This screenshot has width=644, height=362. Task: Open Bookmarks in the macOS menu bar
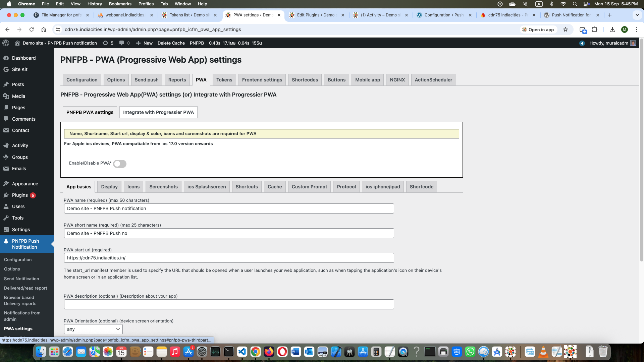coord(120,4)
